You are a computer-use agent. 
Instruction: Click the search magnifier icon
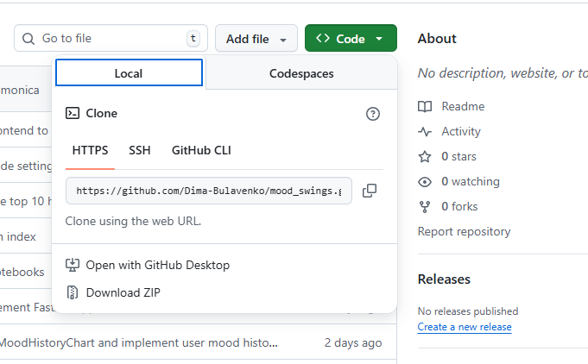click(28, 38)
